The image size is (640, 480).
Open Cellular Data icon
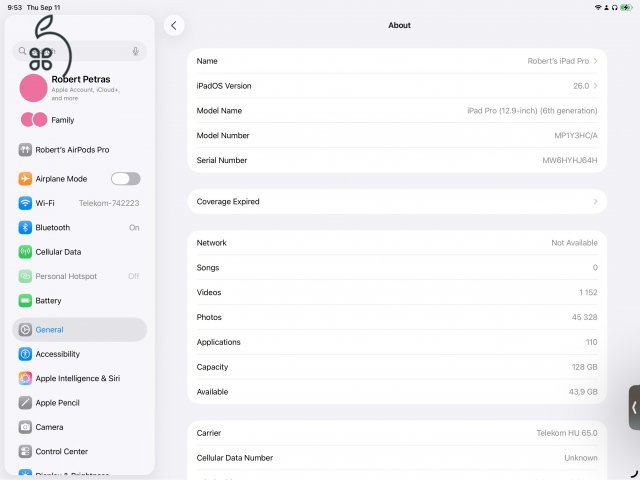pyautogui.click(x=25, y=252)
